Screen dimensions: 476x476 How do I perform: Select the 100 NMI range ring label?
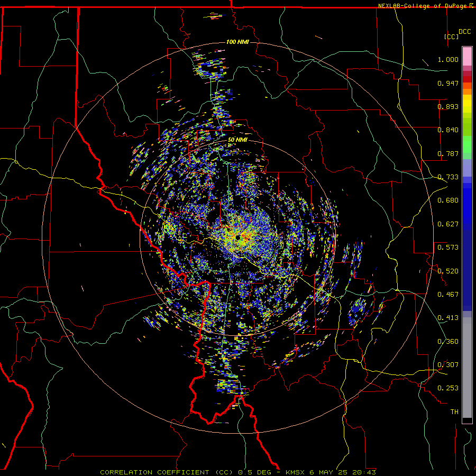(x=237, y=42)
